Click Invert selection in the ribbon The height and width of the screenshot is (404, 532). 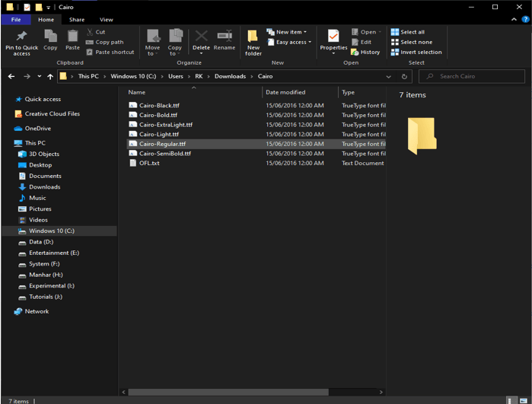point(416,52)
